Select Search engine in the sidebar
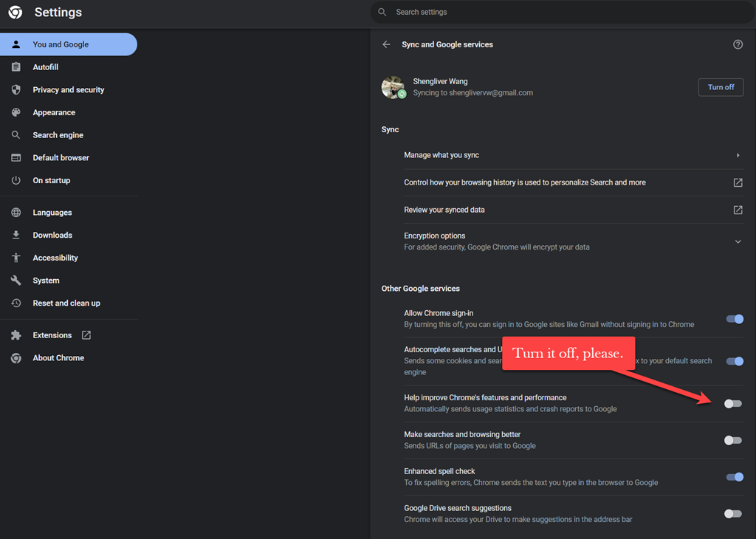This screenshot has height=539, width=756. [x=58, y=136]
